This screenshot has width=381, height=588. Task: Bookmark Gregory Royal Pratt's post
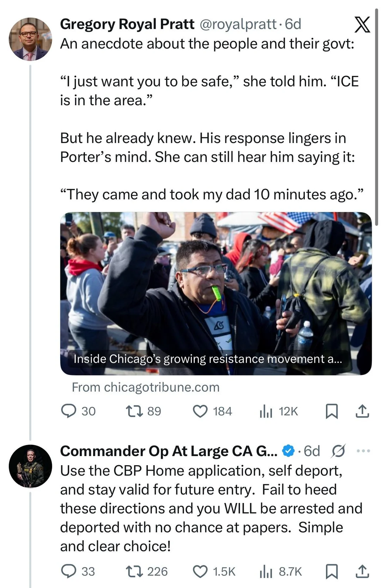coord(331,411)
